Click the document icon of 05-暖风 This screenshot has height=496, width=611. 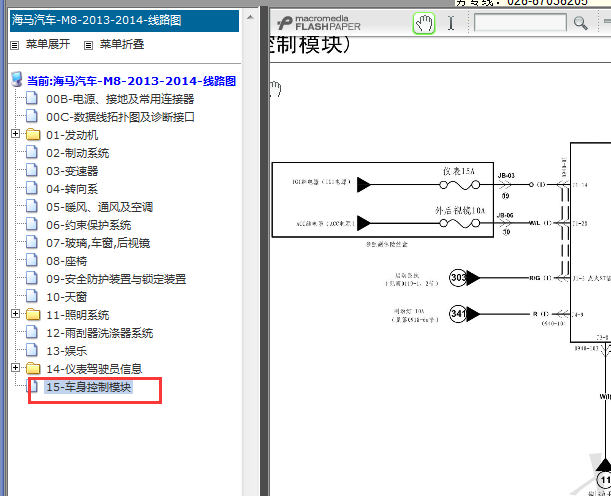pos(32,206)
